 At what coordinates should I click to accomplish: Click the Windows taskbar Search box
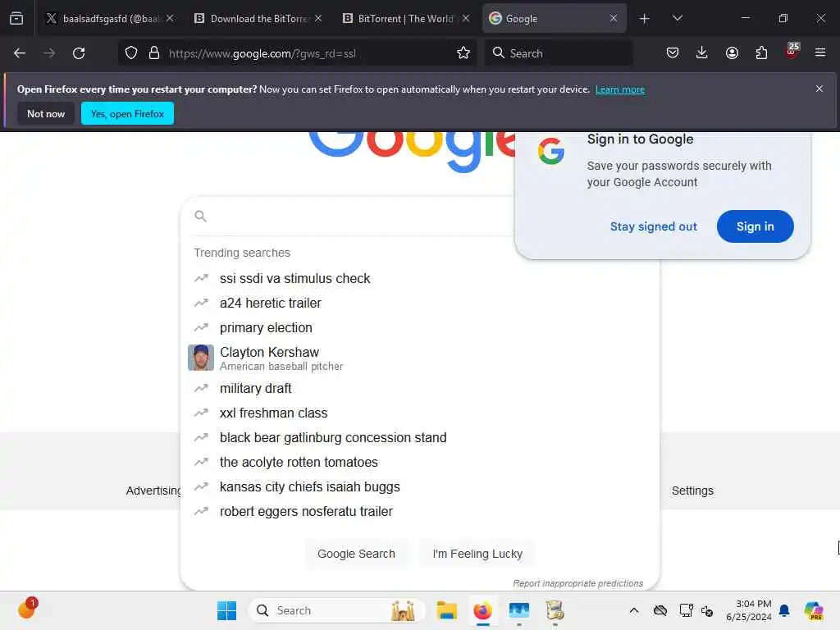pyautogui.click(x=336, y=610)
